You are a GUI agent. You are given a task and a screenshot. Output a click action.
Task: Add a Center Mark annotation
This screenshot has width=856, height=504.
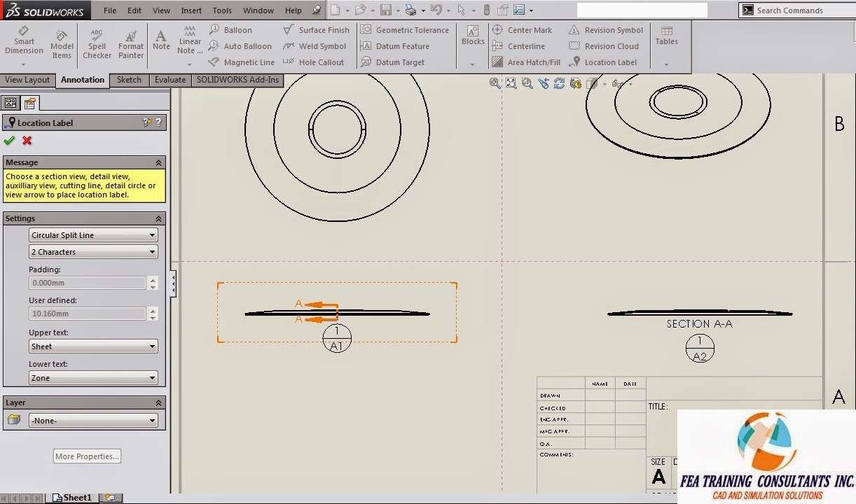[523, 29]
